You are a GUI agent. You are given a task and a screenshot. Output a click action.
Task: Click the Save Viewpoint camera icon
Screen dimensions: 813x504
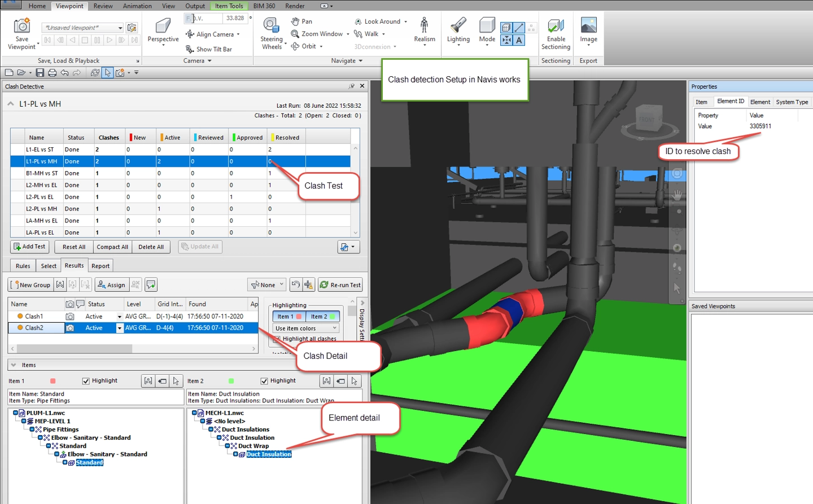21,26
